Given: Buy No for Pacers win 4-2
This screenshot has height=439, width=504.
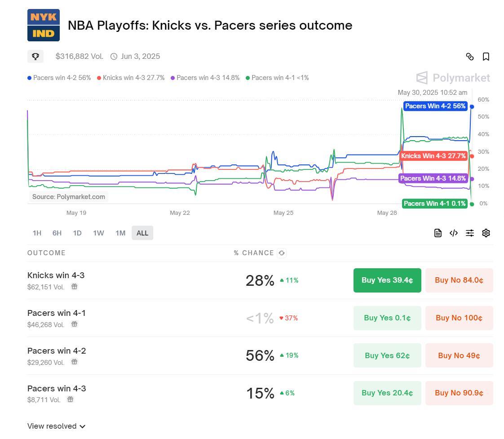Looking at the screenshot, I should (x=459, y=355).
